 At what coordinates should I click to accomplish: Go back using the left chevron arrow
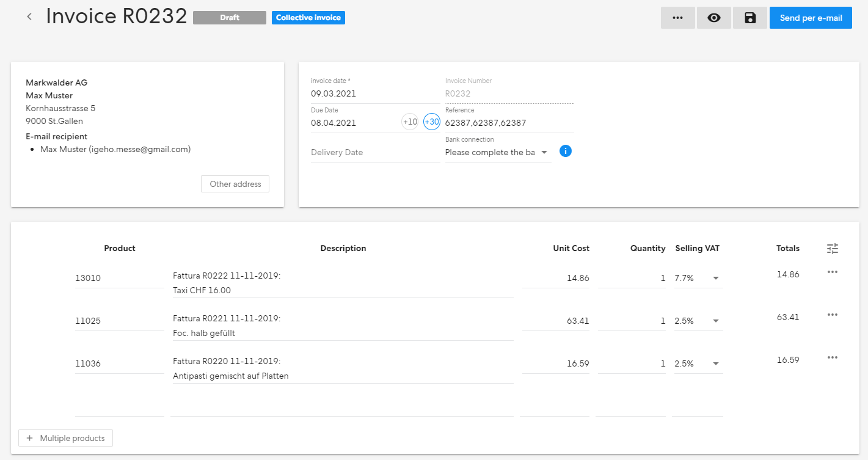pyautogui.click(x=29, y=16)
